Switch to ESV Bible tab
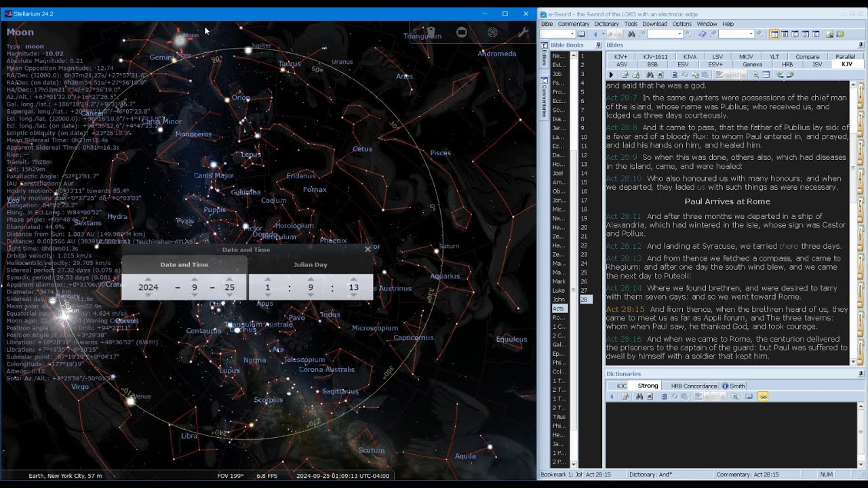868x488 pixels. coord(683,64)
